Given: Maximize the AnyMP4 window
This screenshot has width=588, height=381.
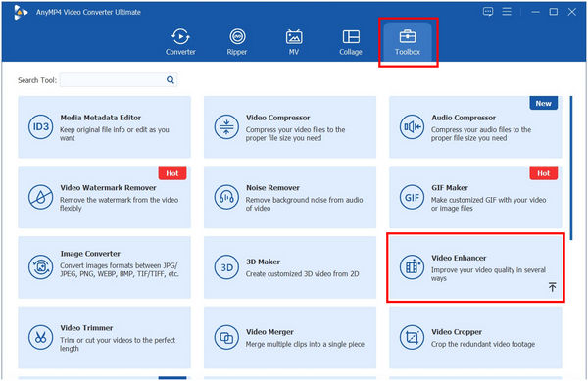Looking at the screenshot, I should tap(554, 12).
